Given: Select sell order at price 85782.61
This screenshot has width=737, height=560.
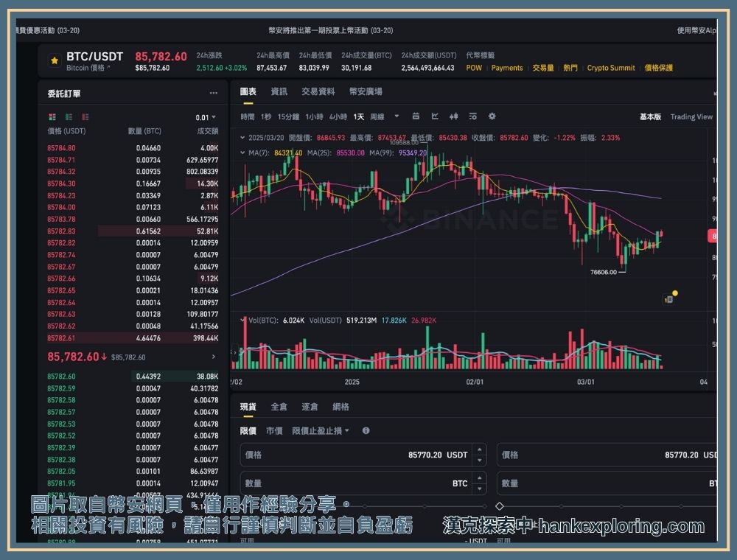Looking at the screenshot, I should (133, 337).
